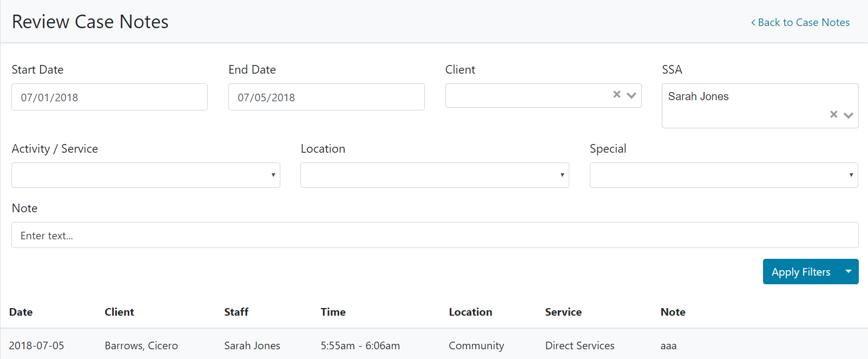This screenshot has height=359, width=868.
Task: Click the End Date input field
Action: (x=326, y=97)
